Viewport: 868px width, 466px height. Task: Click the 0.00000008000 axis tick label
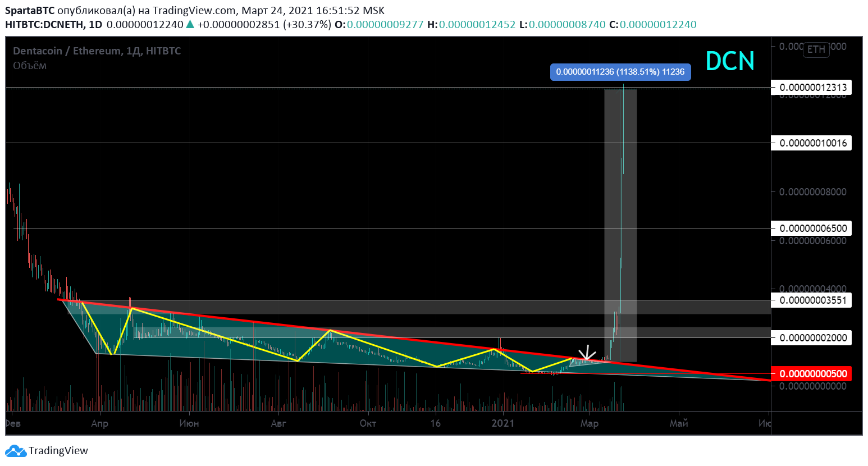pyautogui.click(x=813, y=192)
